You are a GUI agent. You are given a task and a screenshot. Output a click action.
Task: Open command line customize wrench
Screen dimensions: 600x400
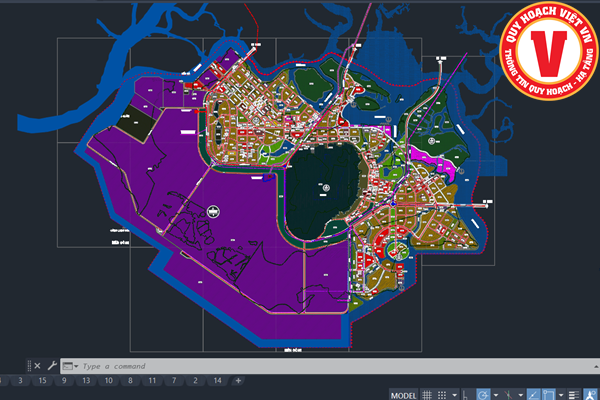[x=51, y=366]
